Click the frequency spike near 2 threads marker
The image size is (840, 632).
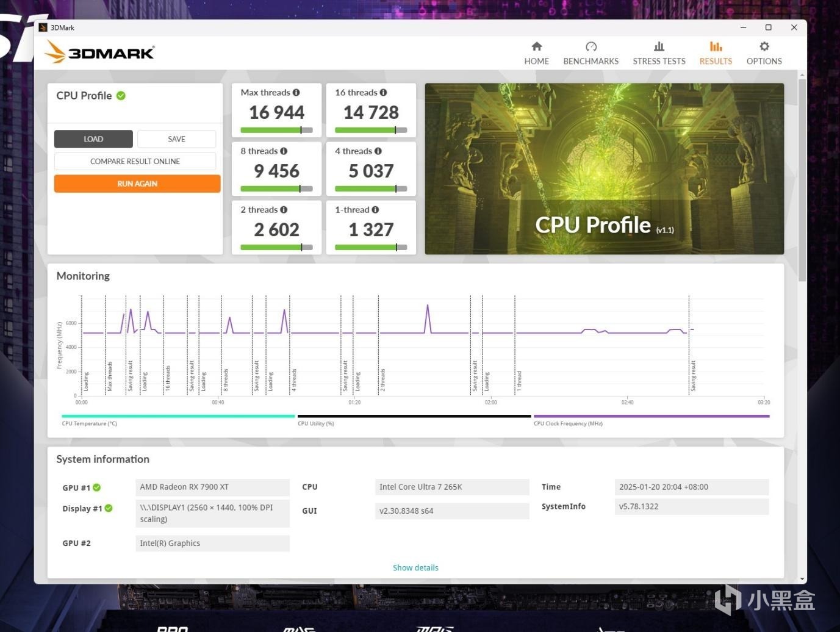(x=428, y=318)
